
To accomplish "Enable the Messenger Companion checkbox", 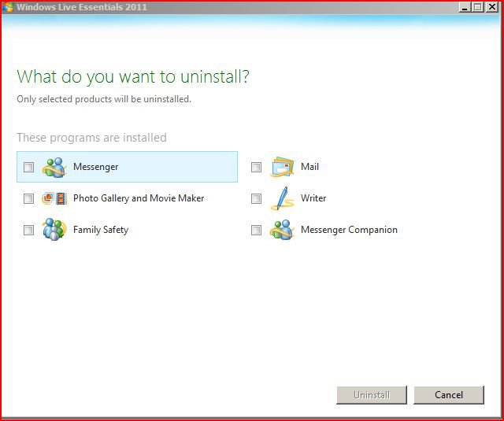I will 256,230.
